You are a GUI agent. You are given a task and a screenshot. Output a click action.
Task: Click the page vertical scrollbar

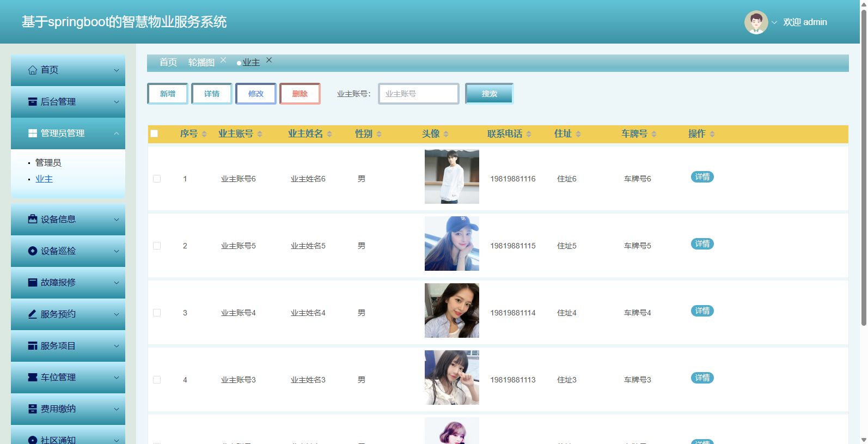[x=864, y=168]
